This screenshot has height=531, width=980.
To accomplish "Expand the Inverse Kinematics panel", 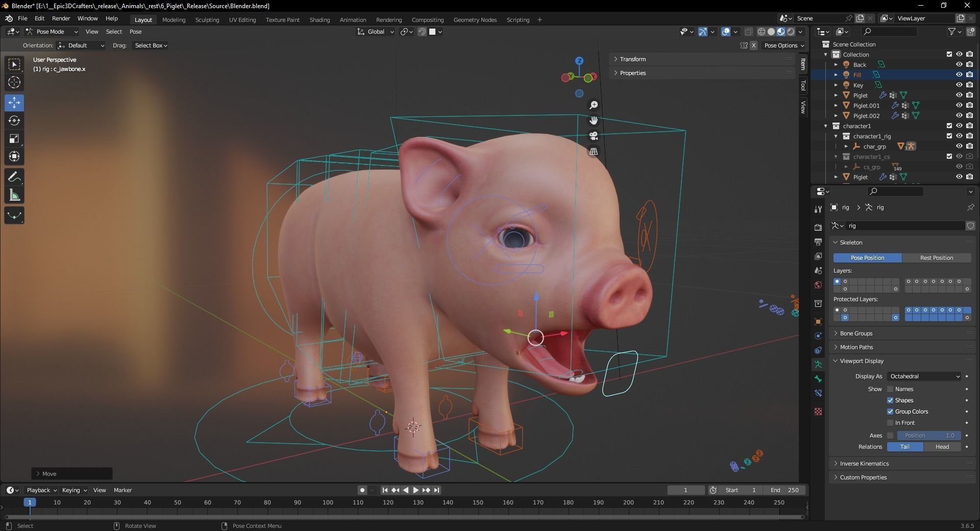I will [x=902, y=464].
